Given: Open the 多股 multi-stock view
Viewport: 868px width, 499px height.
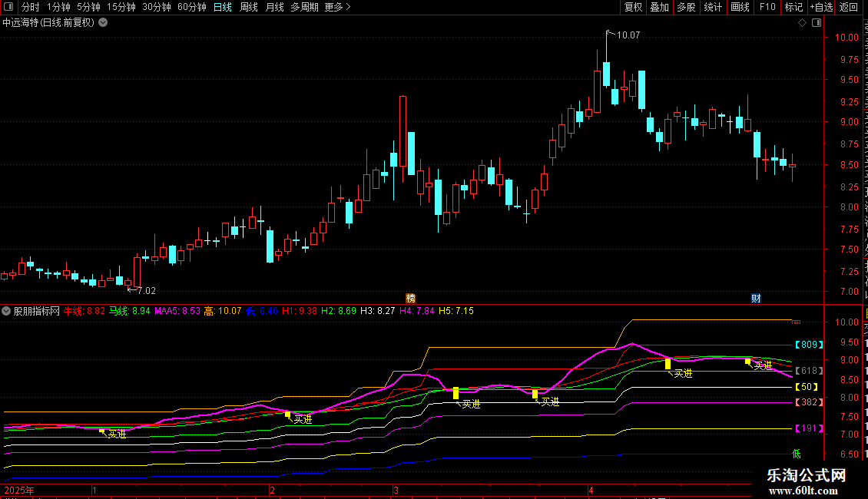Looking at the screenshot, I should [x=686, y=7].
